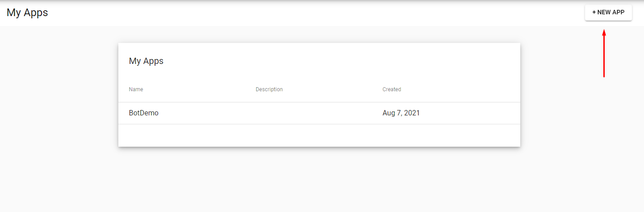Click the header row of the apps table
Viewport: 644px width, 212px height.
coord(319,89)
